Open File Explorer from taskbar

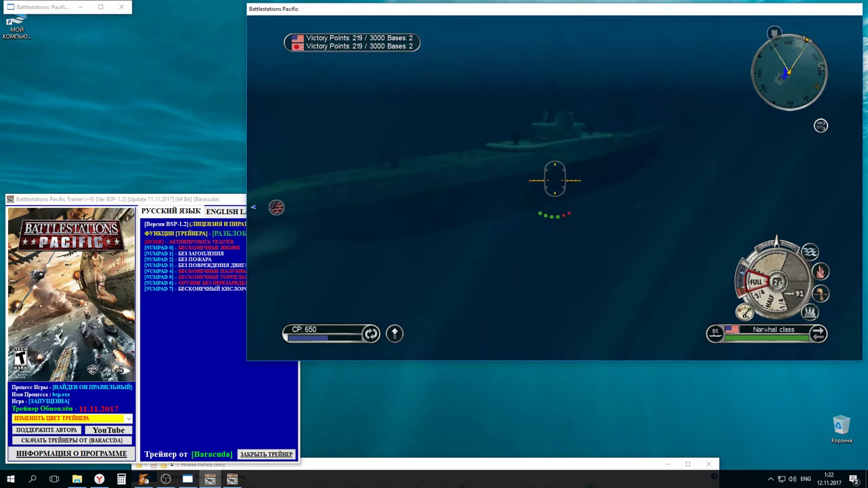pyautogui.click(x=77, y=479)
